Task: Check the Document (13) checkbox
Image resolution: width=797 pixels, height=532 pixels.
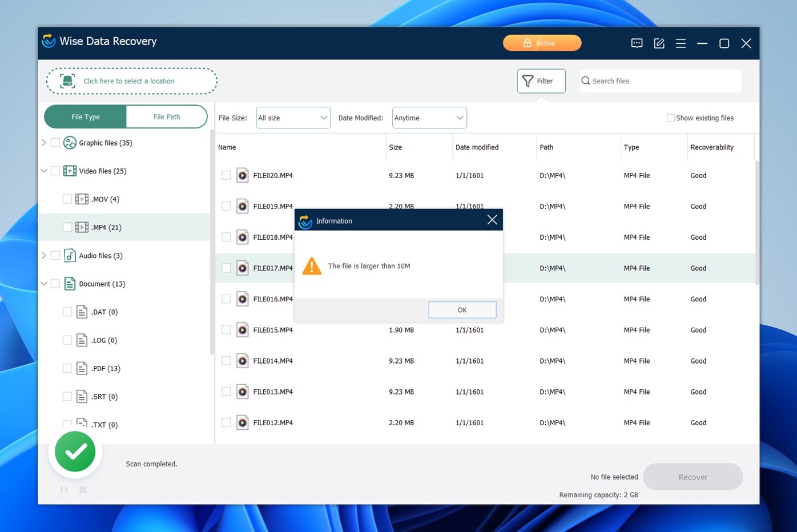Action: 55,284
